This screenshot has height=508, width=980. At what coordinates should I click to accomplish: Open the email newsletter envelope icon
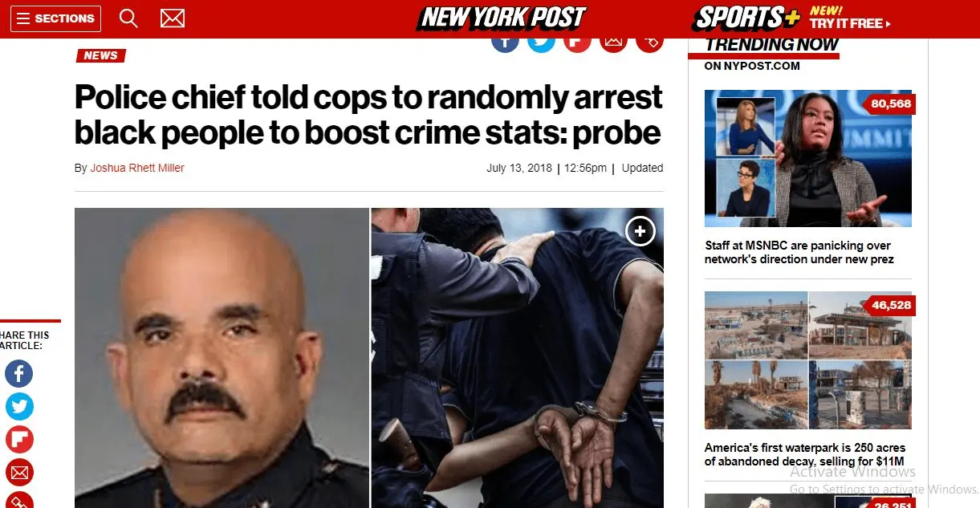point(173,18)
